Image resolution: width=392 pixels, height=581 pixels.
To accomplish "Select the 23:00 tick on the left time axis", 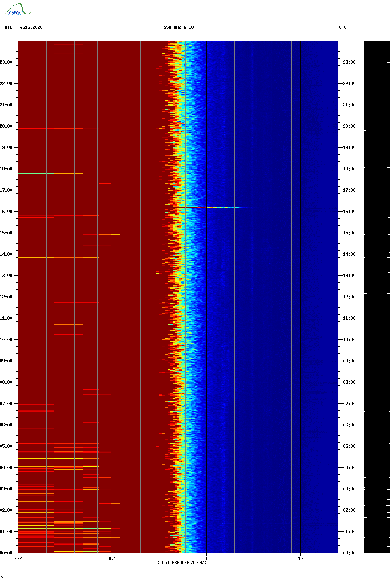I will (x=6, y=62).
